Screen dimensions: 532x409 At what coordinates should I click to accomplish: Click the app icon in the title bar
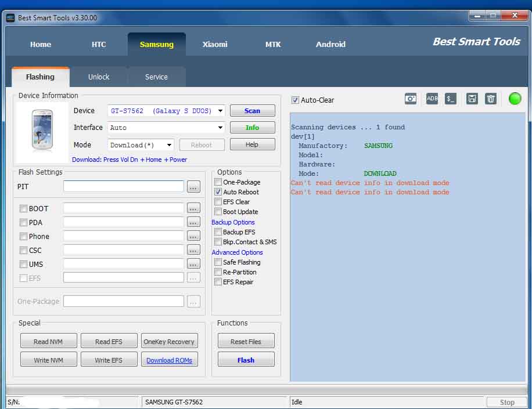click(x=10, y=17)
